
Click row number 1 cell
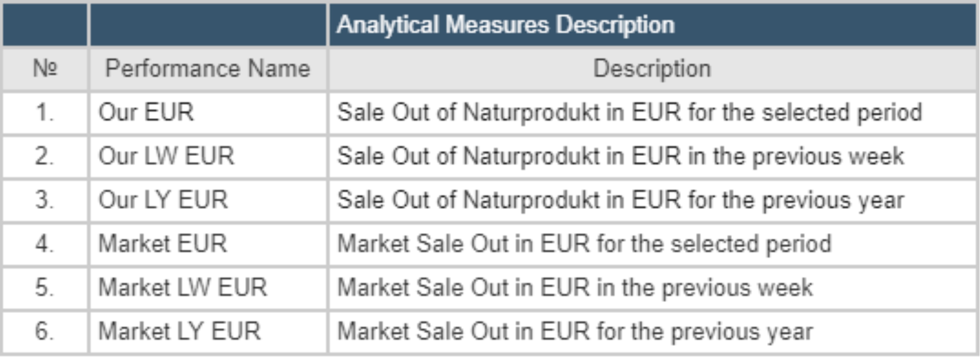[44, 113]
